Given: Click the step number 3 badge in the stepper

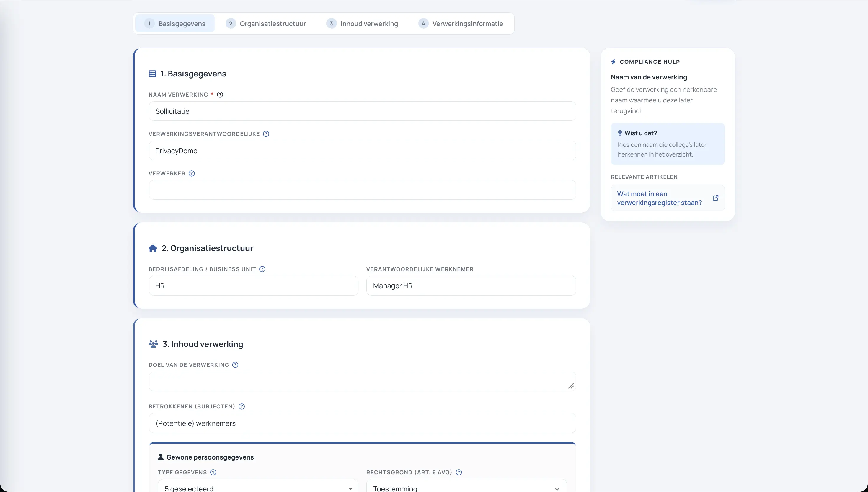Looking at the screenshot, I should (x=331, y=23).
